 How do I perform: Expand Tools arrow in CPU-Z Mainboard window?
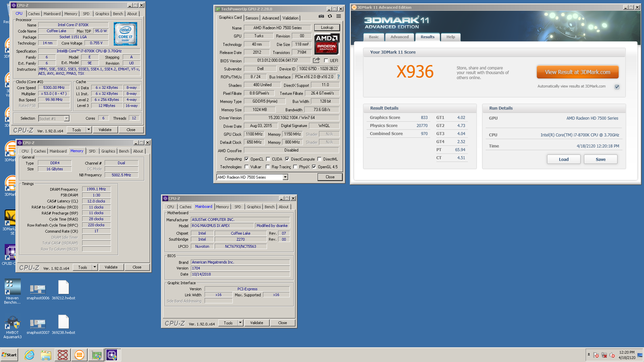[x=240, y=323]
